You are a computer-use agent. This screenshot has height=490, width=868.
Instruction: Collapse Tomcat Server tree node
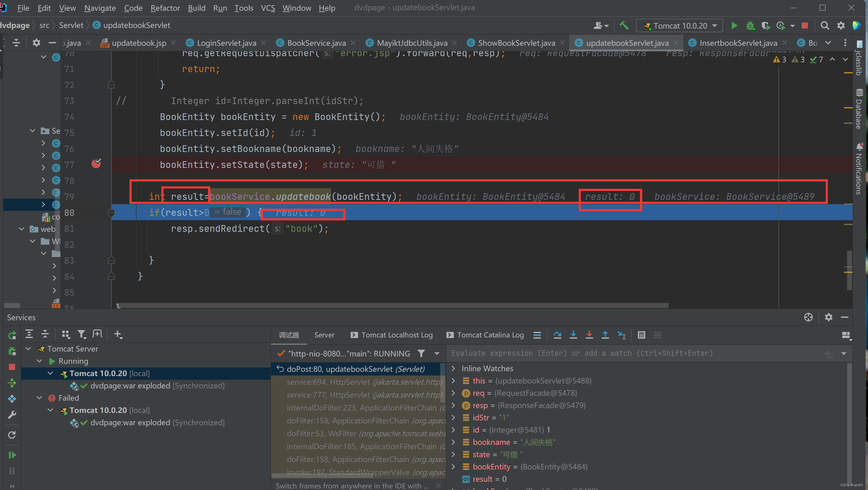[x=29, y=349]
